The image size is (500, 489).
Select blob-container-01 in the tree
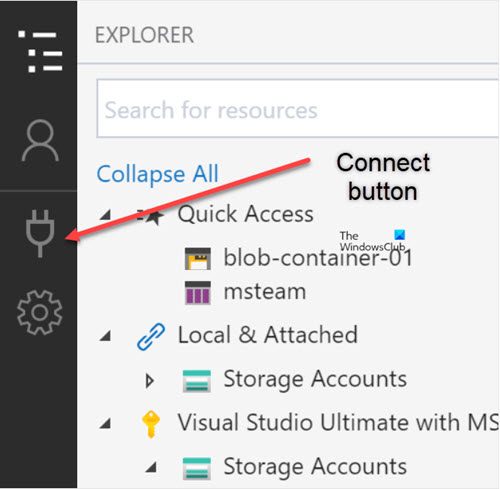pos(318,257)
